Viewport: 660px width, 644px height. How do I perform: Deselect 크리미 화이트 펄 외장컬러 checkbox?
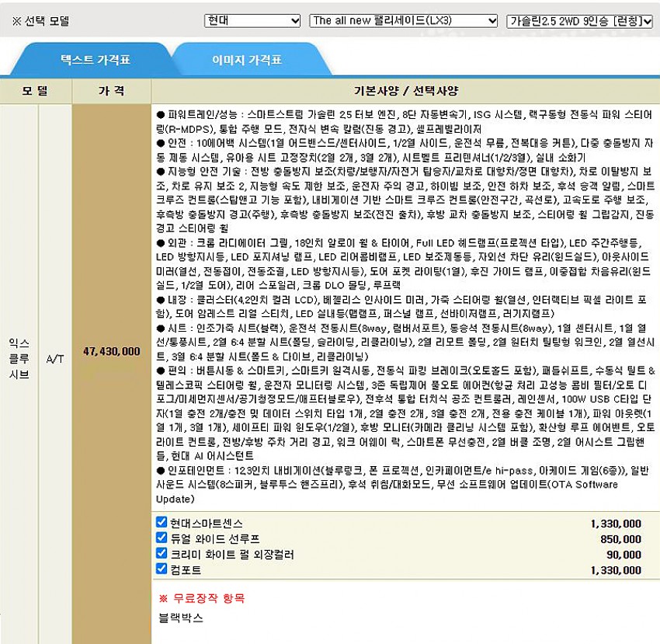[x=162, y=553]
